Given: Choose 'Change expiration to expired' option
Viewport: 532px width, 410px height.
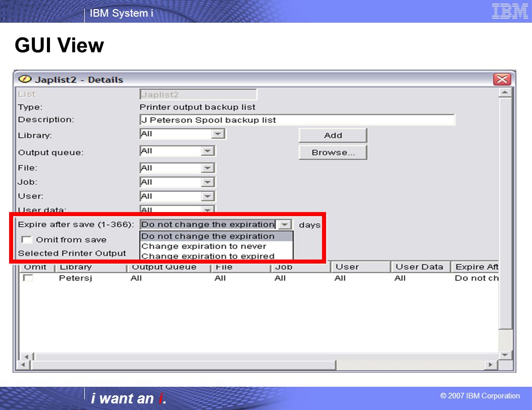Looking at the screenshot, I should pyautogui.click(x=217, y=255).
